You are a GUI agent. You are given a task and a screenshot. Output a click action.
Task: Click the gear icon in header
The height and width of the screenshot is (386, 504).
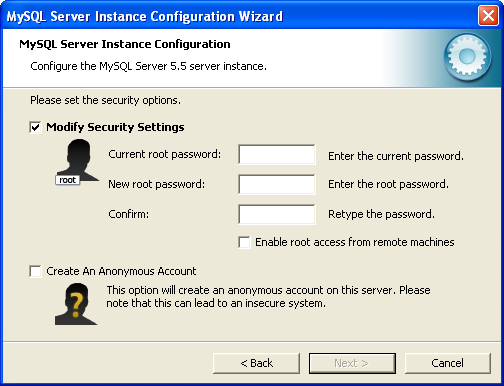467,57
